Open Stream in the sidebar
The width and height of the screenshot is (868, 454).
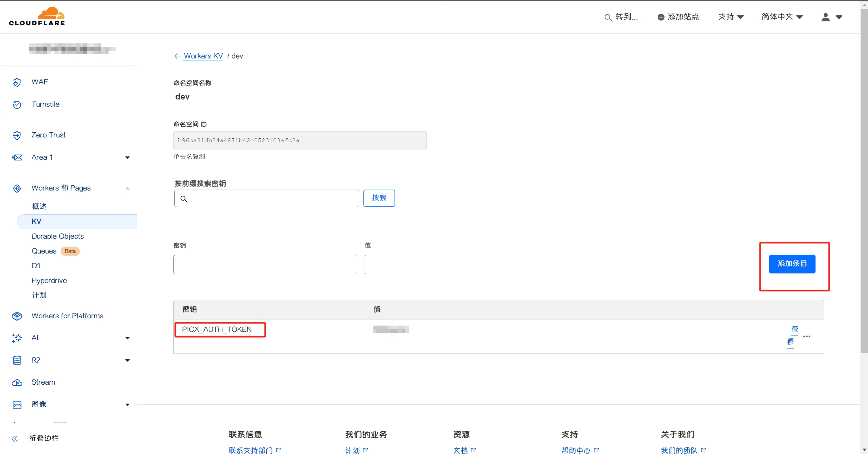coord(43,382)
